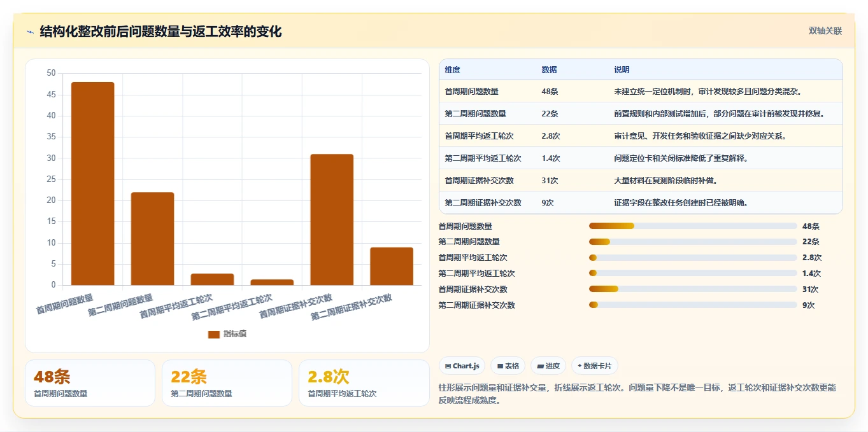Viewport: 868px width, 432px height.
Task: Click the 双轴关联 label in header
Action: click(x=825, y=31)
